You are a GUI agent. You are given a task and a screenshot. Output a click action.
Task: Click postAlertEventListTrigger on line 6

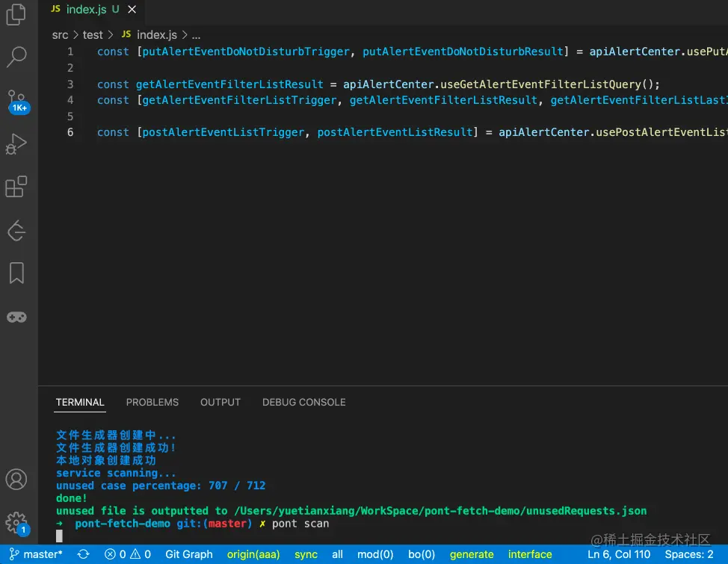click(223, 132)
